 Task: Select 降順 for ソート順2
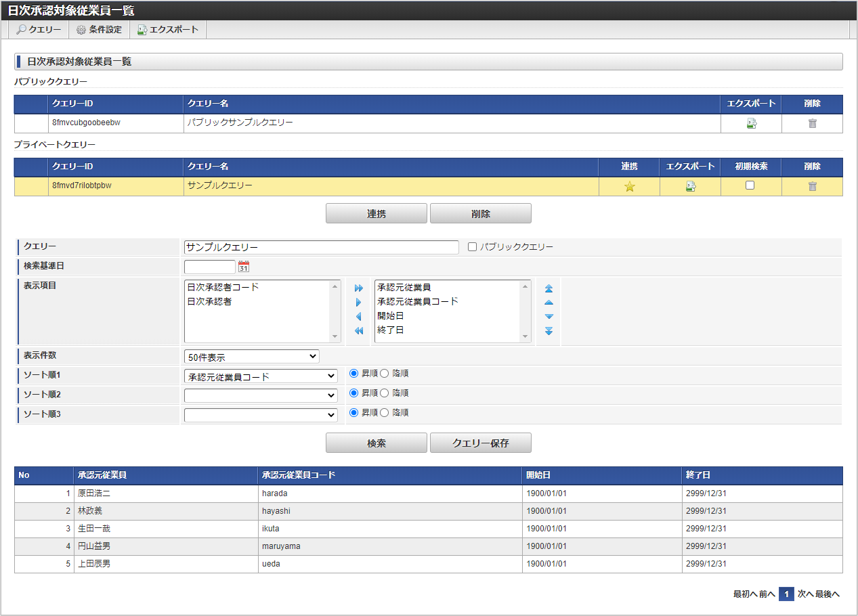tap(385, 393)
